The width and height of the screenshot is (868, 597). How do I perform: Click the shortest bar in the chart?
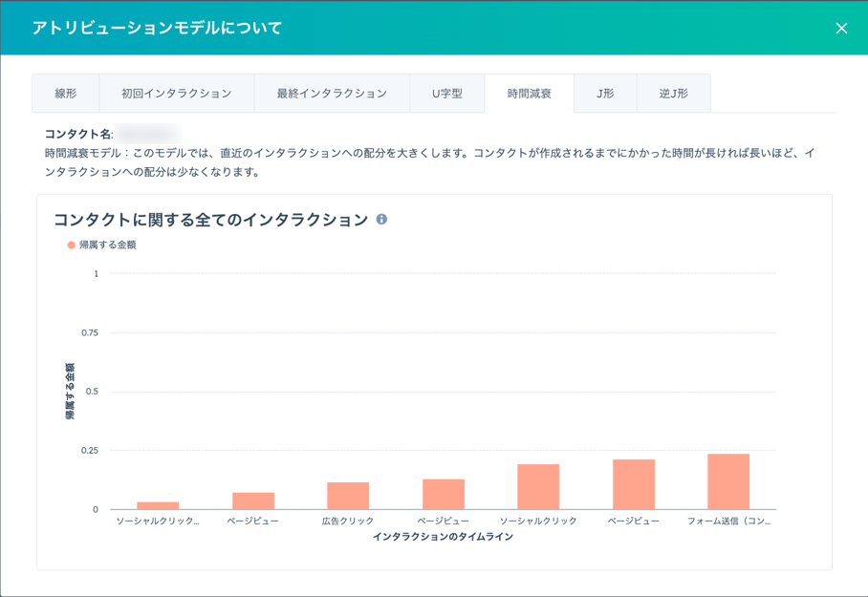tap(158, 505)
